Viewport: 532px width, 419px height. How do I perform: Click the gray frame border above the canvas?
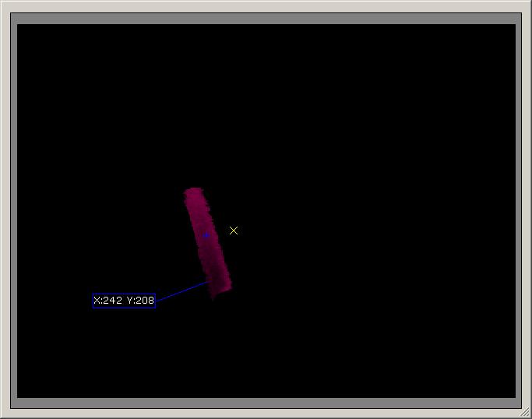[x=266, y=19]
